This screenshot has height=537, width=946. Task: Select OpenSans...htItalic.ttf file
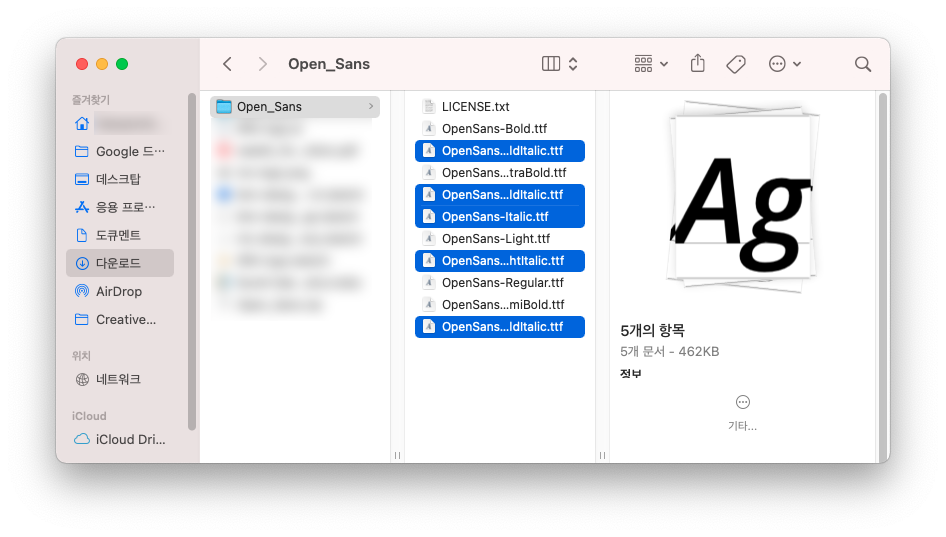point(500,261)
